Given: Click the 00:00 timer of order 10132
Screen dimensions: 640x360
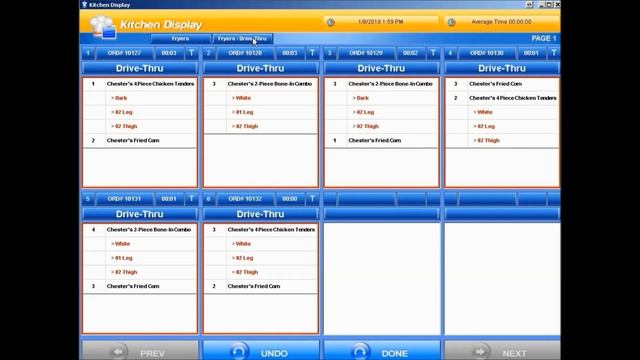Looking at the screenshot, I should point(290,199).
